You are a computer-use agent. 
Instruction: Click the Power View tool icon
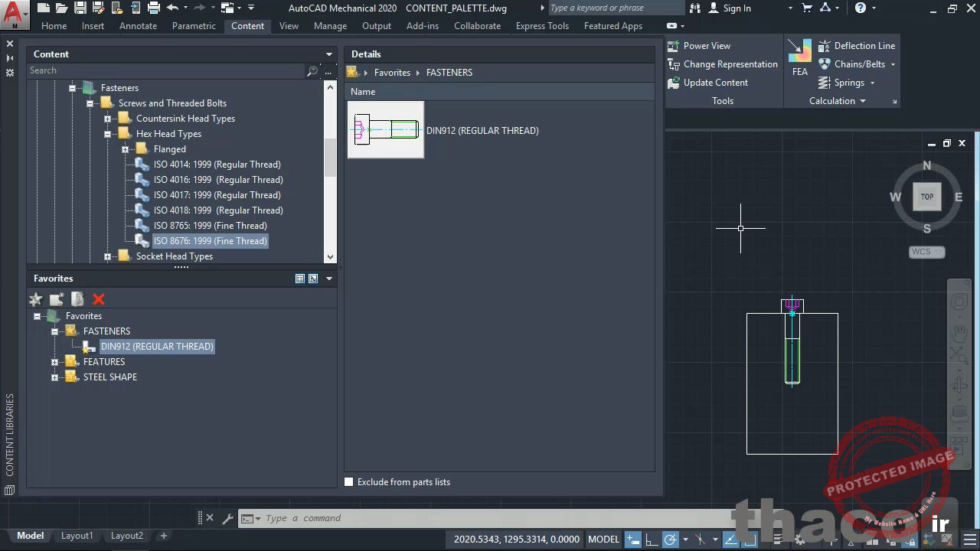[x=674, y=46]
